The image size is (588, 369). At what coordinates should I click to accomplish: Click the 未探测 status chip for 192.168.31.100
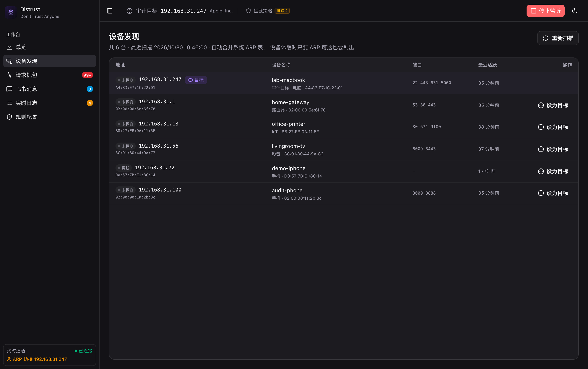pyautogui.click(x=125, y=190)
